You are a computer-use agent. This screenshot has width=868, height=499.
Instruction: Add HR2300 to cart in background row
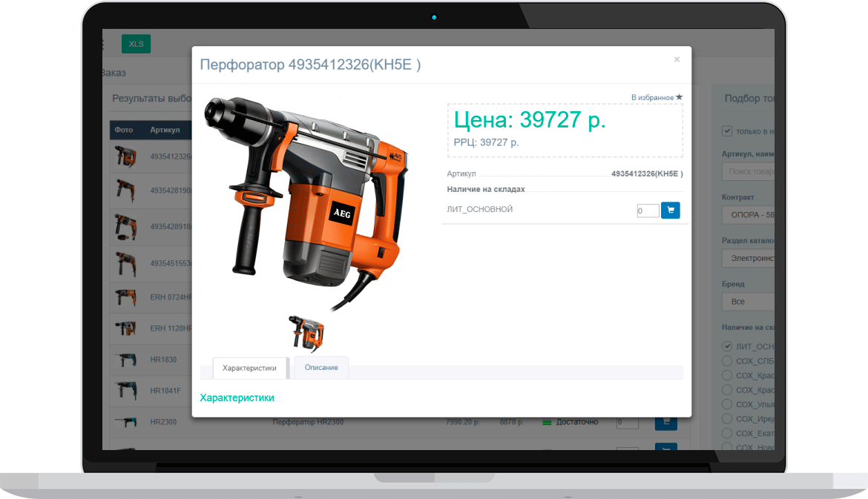(x=666, y=423)
